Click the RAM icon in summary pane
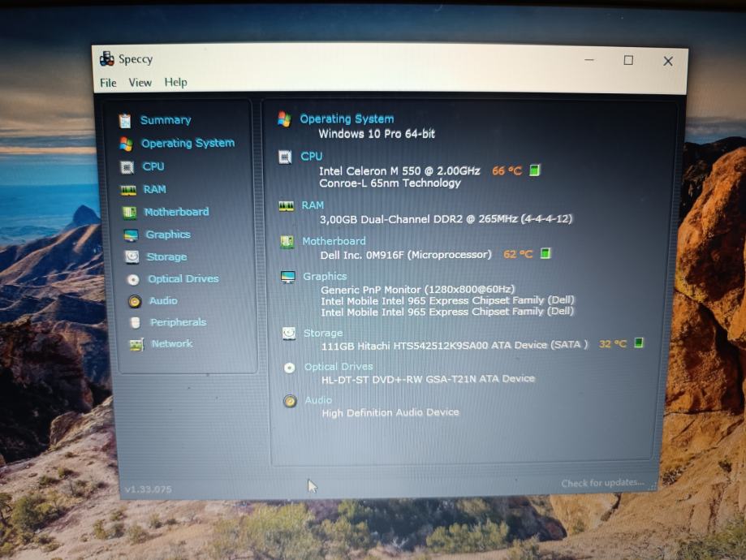This screenshot has width=746, height=560. click(287, 206)
